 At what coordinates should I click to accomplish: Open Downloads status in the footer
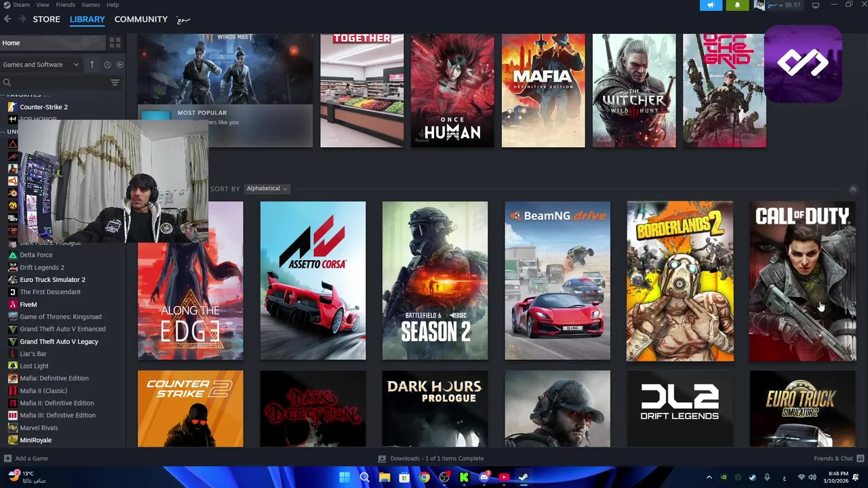point(431,458)
